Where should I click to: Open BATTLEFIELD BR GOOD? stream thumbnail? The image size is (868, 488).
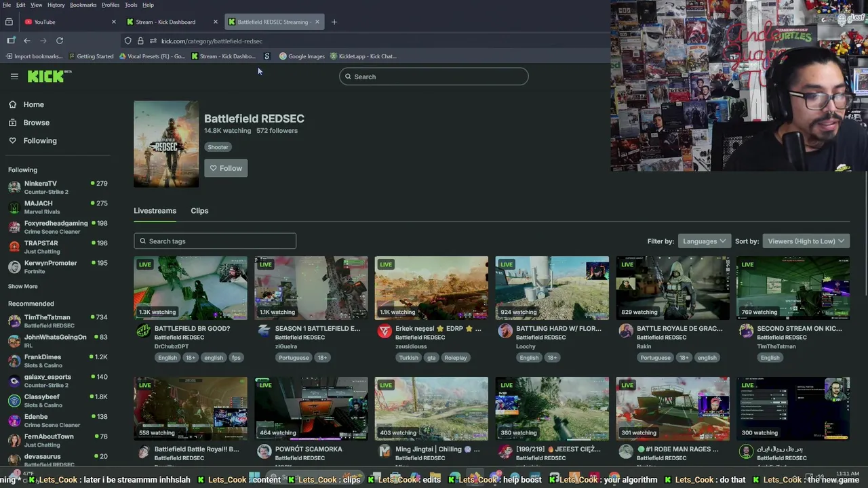[191, 287]
